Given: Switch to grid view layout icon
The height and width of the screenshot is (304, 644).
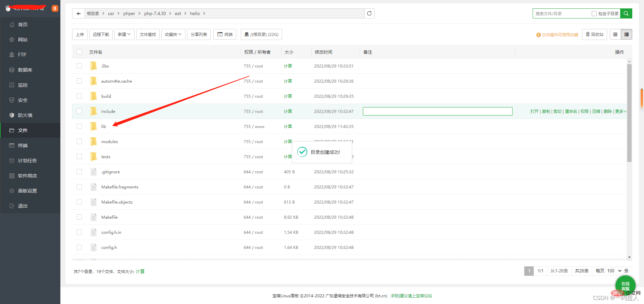Looking at the screenshot, I should (615, 34).
